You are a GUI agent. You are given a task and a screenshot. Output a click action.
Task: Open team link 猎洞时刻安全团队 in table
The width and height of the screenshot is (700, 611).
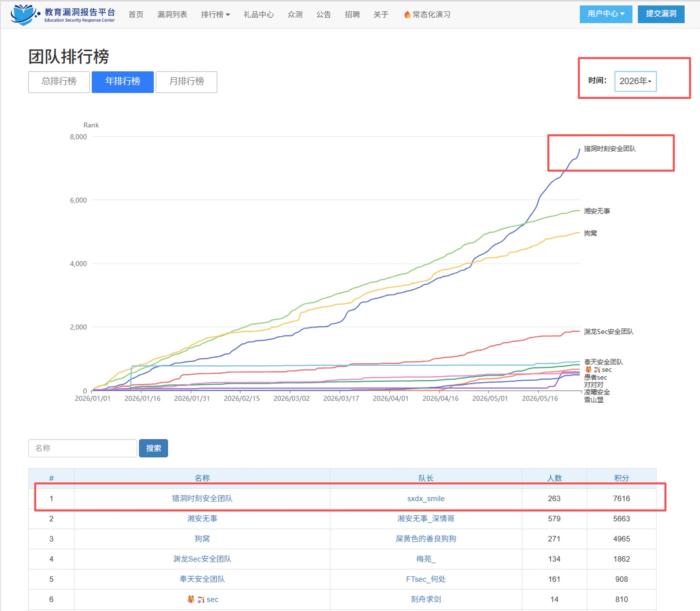pos(202,498)
